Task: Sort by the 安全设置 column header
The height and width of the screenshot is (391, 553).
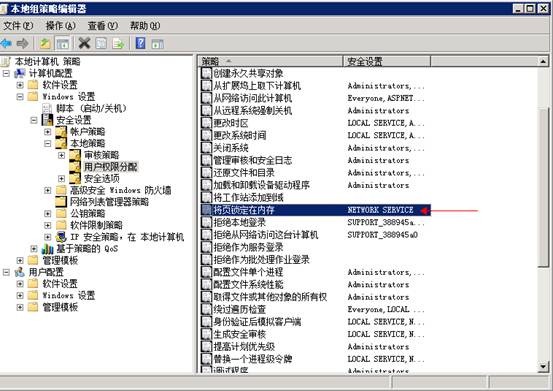Action: pos(386,61)
